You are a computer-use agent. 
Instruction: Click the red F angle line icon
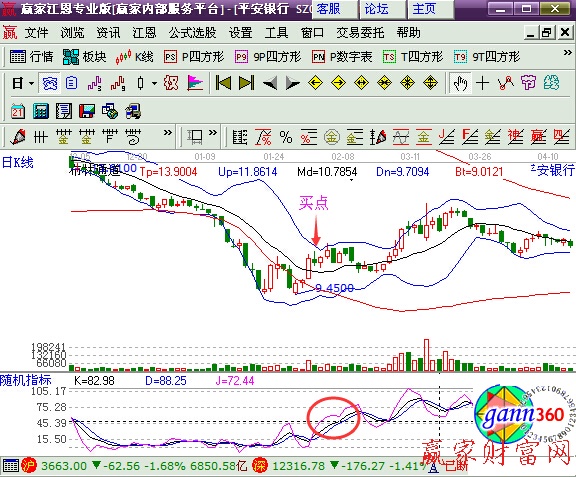(x=470, y=137)
